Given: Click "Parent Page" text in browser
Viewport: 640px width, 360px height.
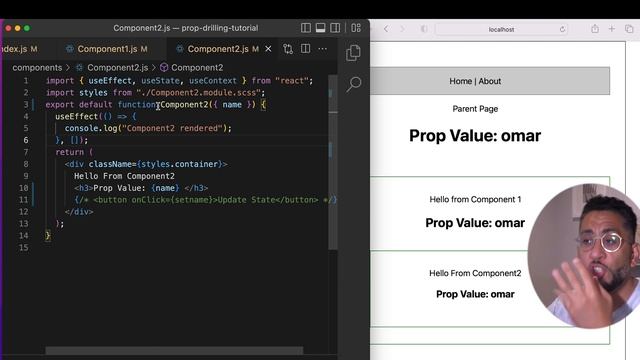Looking at the screenshot, I should tap(475, 109).
